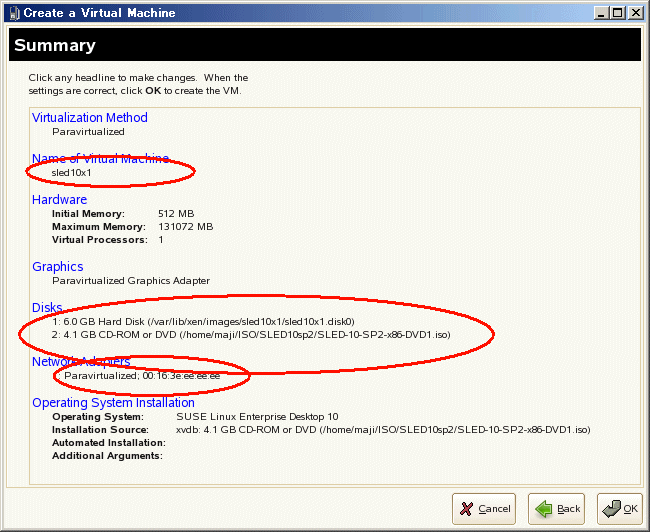Click the Summary header title
The height and width of the screenshot is (532, 650).
pyautogui.click(x=55, y=45)
